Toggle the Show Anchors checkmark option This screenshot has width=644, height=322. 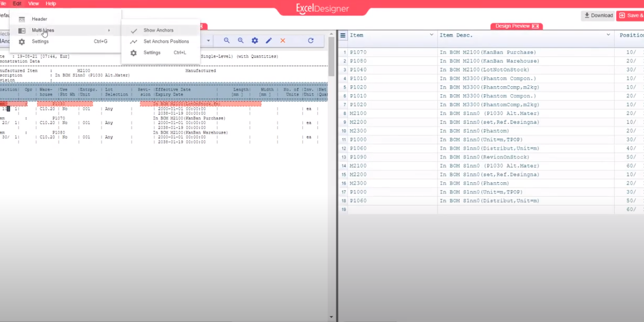point(134,30)
